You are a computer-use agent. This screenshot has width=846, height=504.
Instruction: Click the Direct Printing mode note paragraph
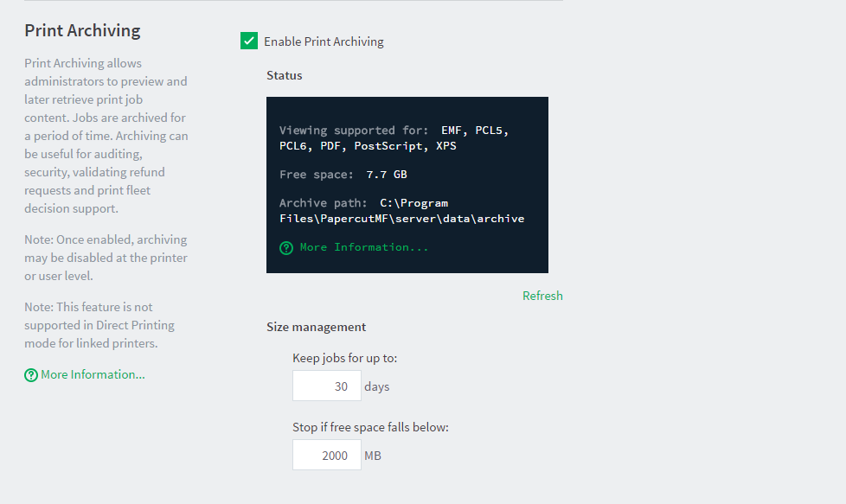pos(99,325)
